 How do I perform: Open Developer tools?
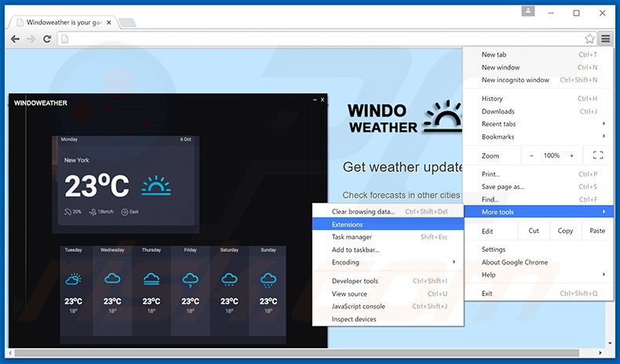388,281
